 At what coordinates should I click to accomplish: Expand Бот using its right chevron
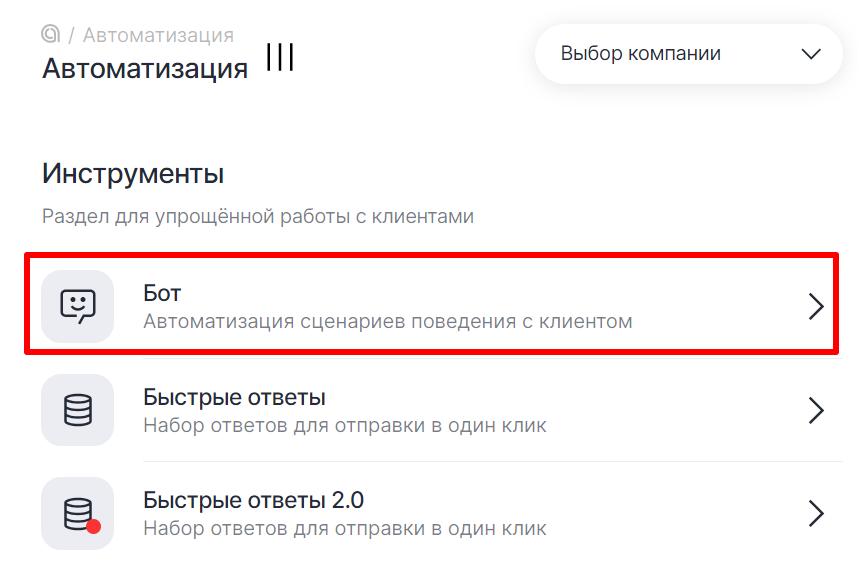(816, 307)
